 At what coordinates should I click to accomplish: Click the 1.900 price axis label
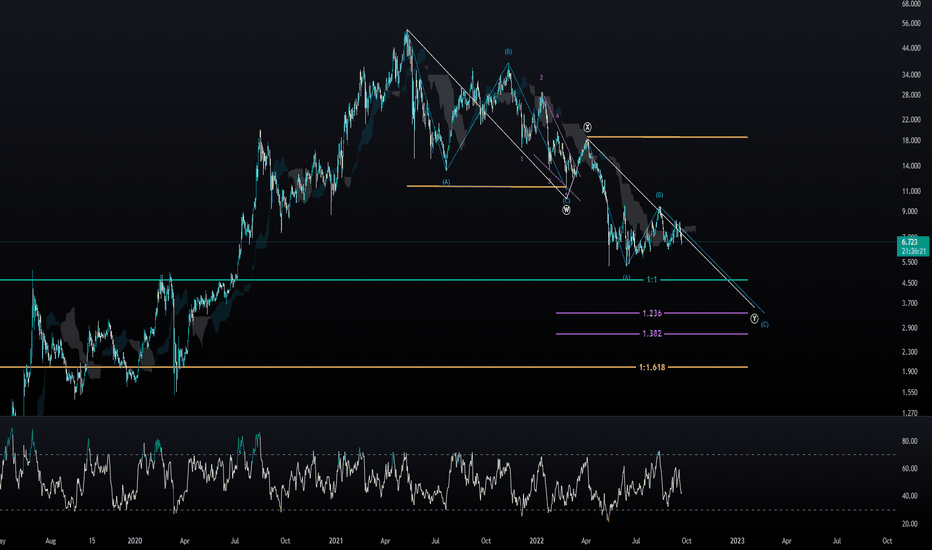pos(909,372)
